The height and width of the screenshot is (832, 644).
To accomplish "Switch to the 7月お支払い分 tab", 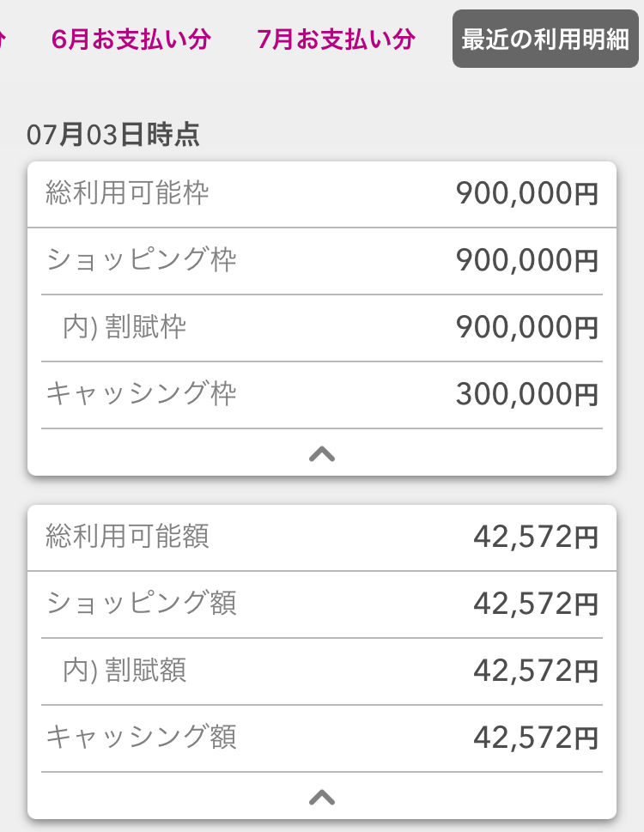I will pos(336,39).
